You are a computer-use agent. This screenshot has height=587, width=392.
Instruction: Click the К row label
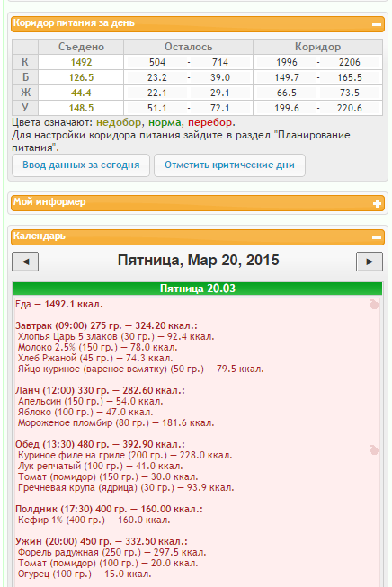[x=25, y=62]
